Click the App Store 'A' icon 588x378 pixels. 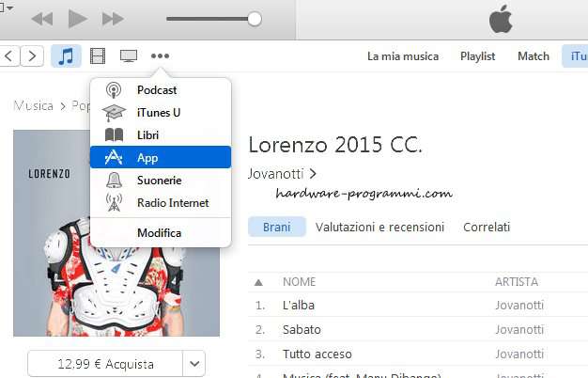click(114, 157)
